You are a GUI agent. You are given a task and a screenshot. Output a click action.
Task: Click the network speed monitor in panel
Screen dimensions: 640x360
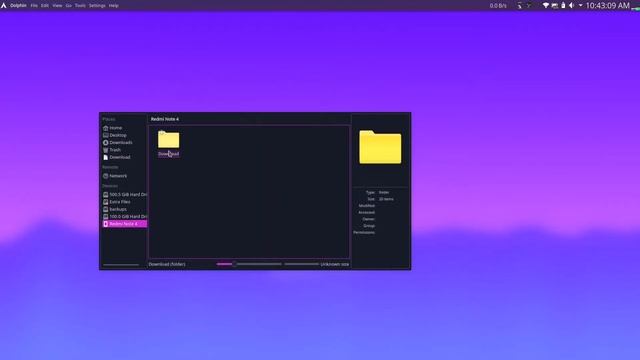498,6
